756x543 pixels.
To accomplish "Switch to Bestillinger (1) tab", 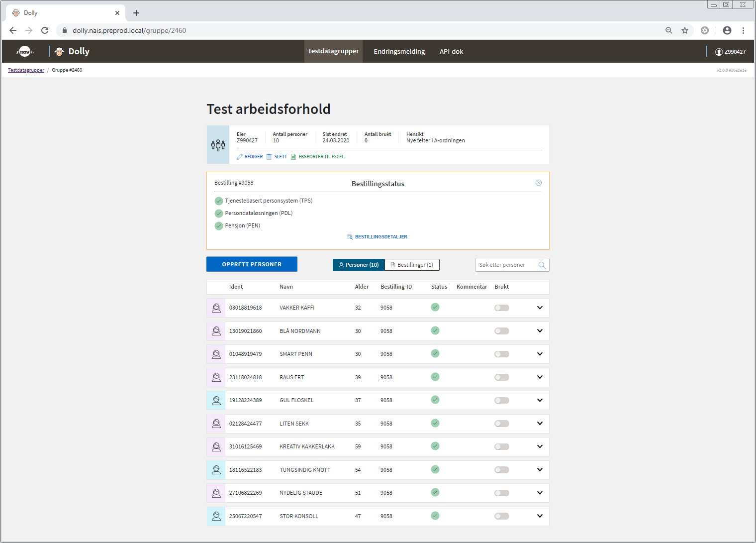I will (412, 265).
